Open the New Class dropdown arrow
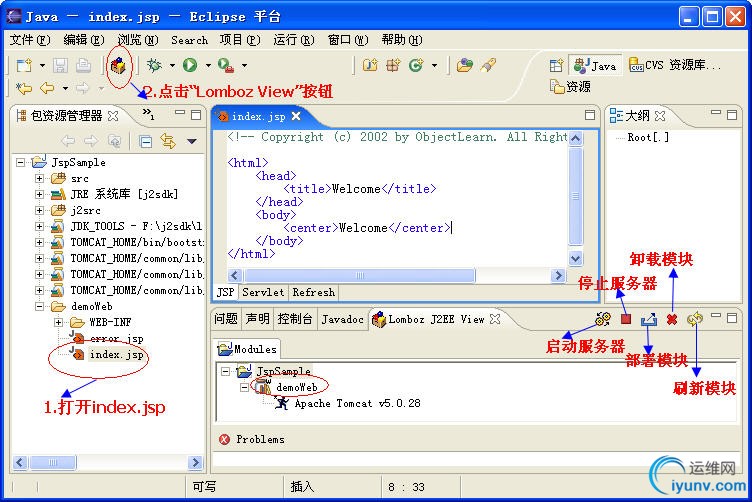752x502 pixels. [435, 65]
